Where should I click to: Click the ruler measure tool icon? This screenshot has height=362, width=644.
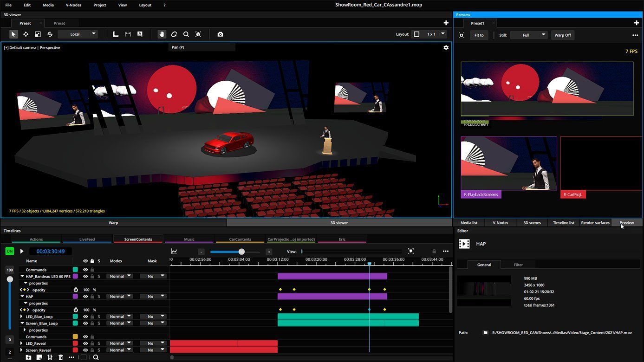pyautogui.click(x=116, y=34)
